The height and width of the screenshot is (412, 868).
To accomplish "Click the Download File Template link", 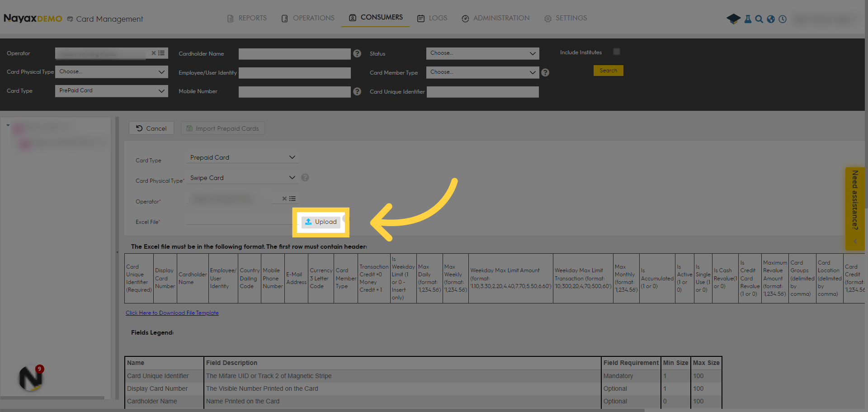I will pyautogui.click(x=172, y=313).
